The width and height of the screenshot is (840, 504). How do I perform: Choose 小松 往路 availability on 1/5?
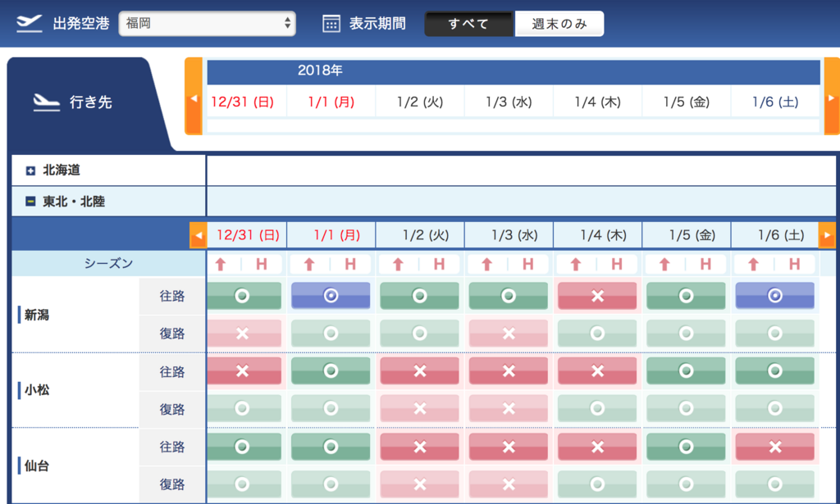(687, 370)
